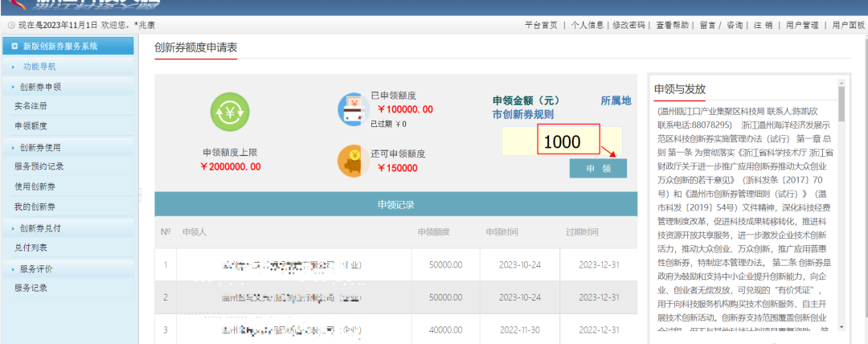Viewport: 868px width, 344px height.
Task: Open the 市创新券规则 link
Action: click(523, 115)
